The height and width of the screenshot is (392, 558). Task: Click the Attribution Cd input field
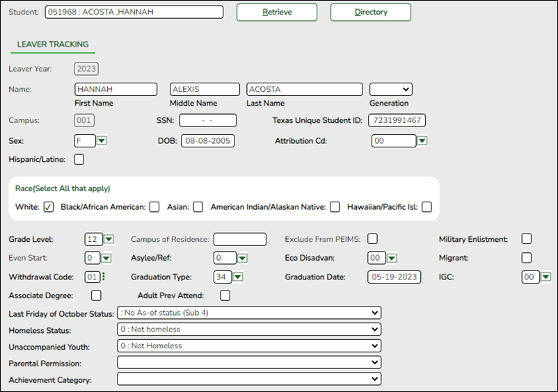(x=394, y=140)
